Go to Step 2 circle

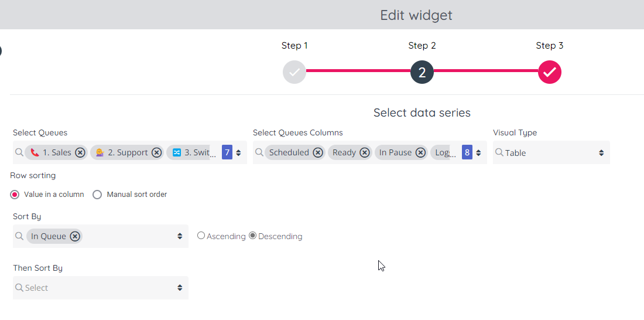pos(422,72)
